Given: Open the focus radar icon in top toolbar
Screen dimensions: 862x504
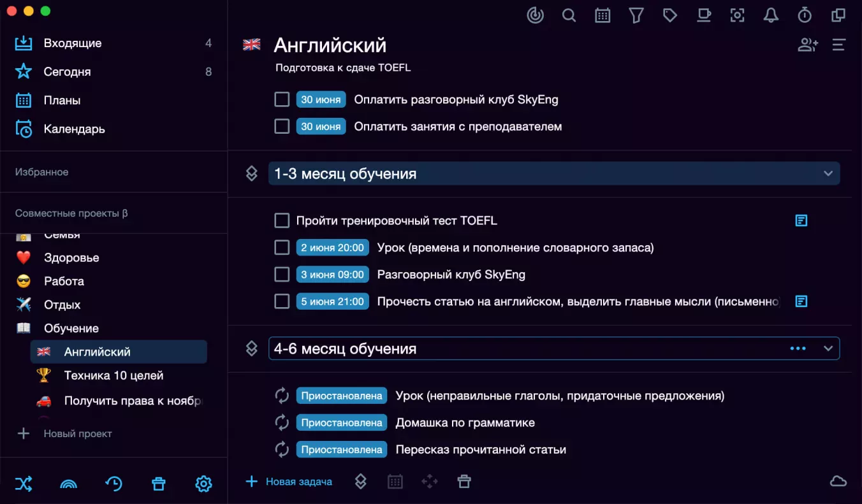Looking at the screenshot, I should point(536,15).
